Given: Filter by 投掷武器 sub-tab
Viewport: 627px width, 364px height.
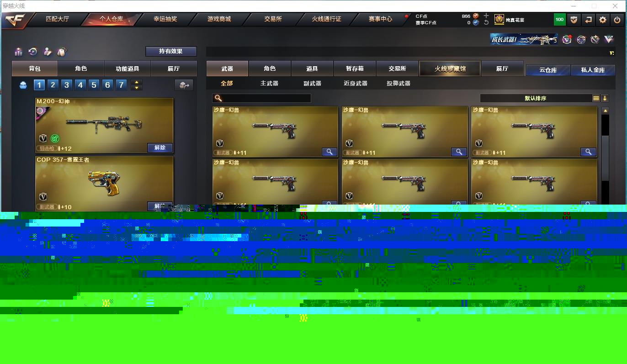Looking at the screenshot, I should (399, 84).
